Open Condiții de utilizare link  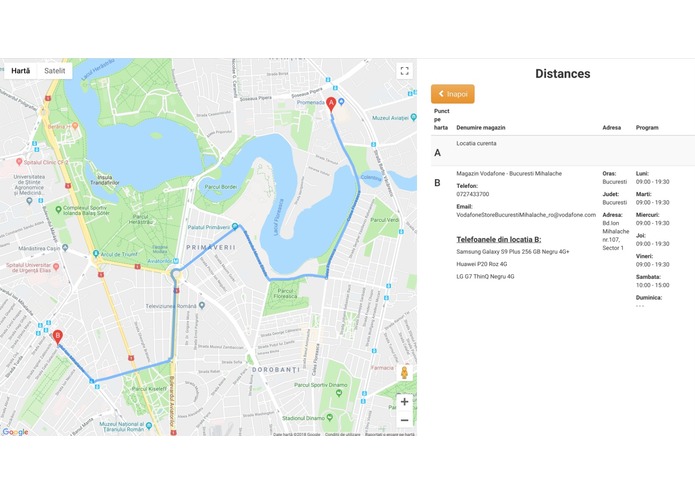[343, 434]
